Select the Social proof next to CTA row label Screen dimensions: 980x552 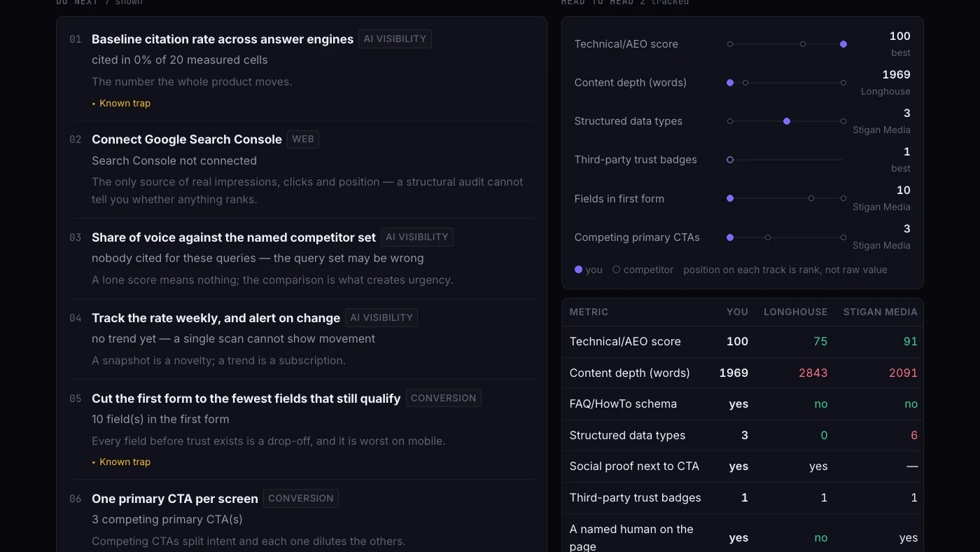pos(634,467)
